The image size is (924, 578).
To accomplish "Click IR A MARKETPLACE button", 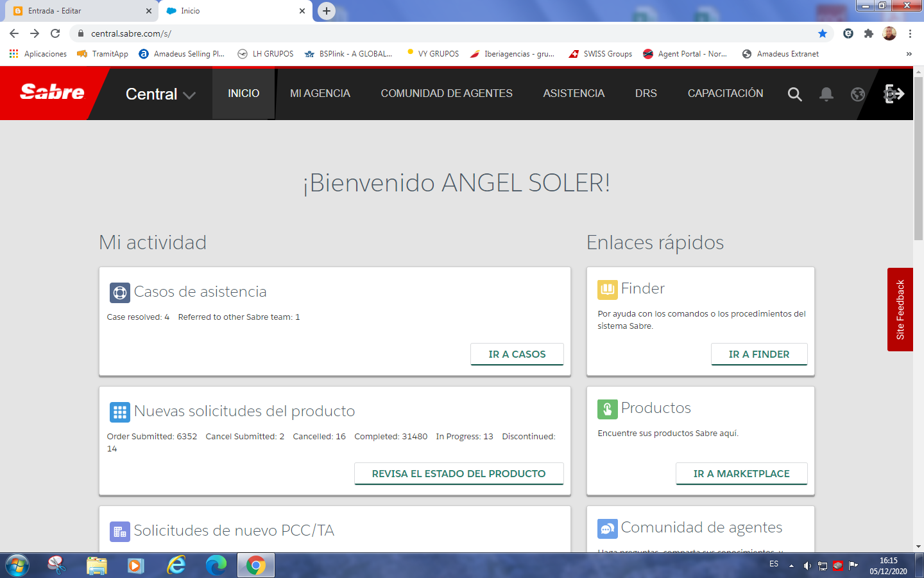I will [x=742, y=474].
